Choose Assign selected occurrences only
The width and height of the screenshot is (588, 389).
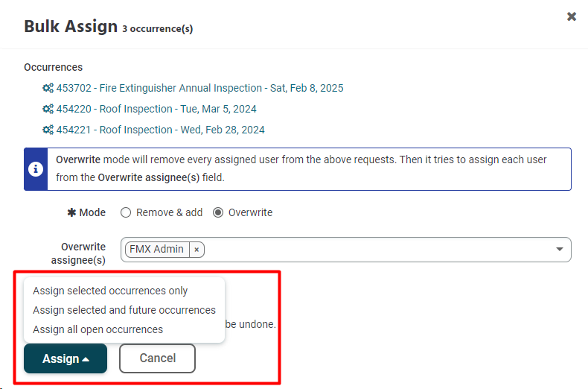coord(110,291)
